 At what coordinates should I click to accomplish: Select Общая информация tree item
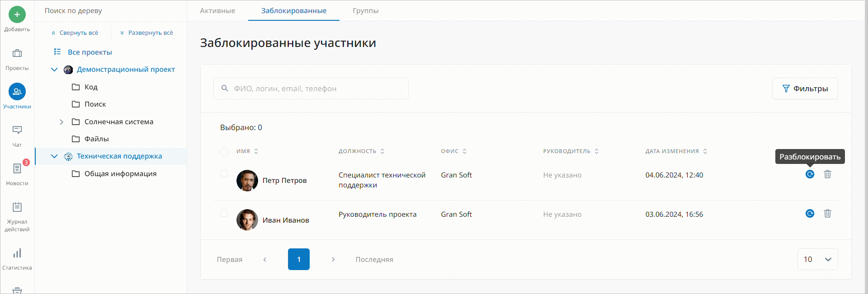[x=120, y=174]
